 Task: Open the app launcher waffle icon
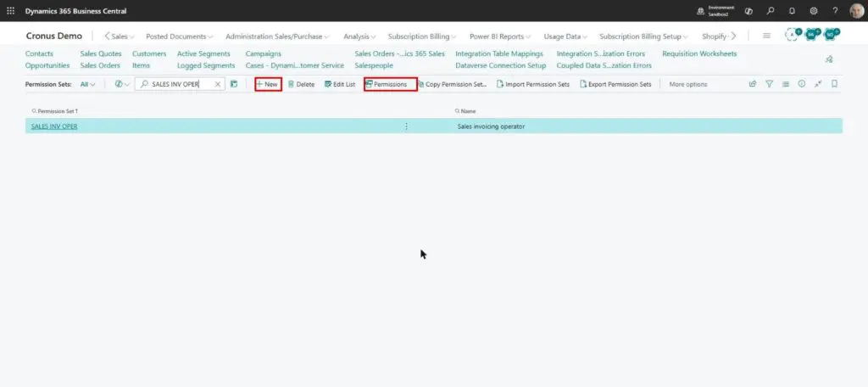coord(10,10)
